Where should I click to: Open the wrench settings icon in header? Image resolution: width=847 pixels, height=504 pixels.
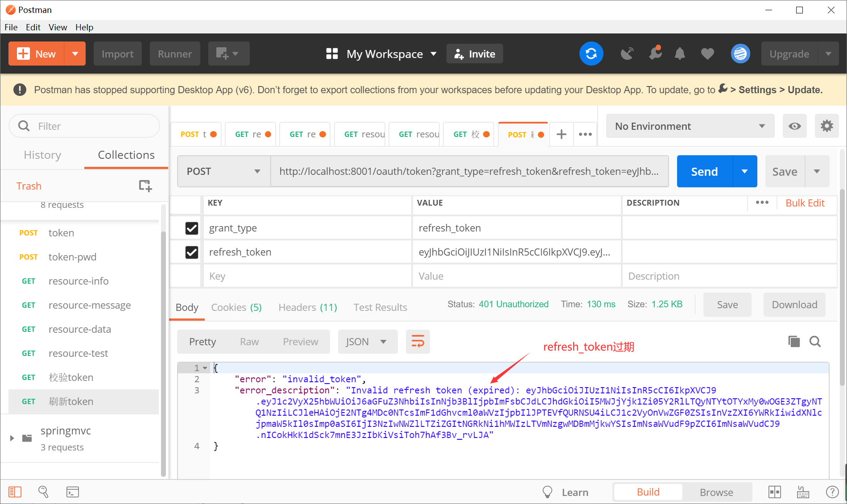click(655, 54)
